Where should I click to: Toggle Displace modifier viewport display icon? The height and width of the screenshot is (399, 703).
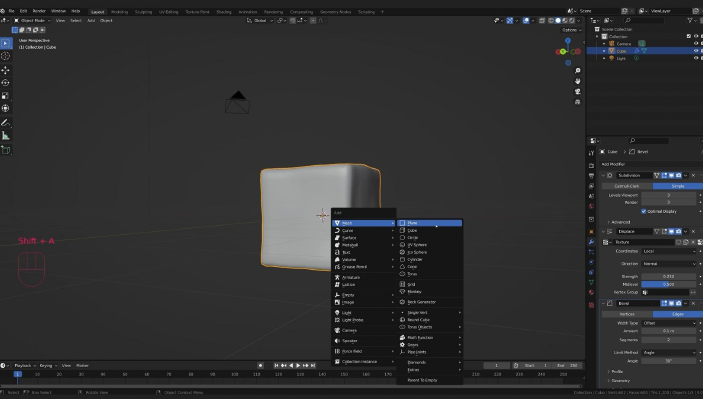[x=672, y=231]
